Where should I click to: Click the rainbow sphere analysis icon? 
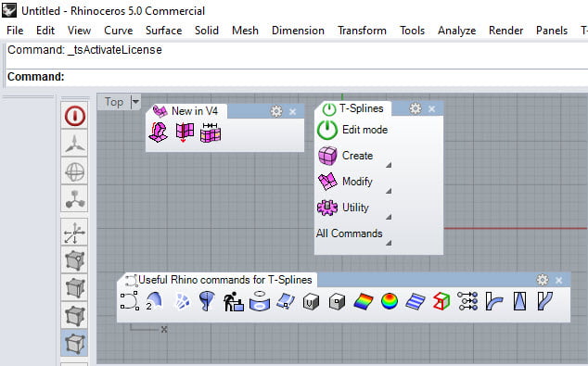(x=390, y=301)
